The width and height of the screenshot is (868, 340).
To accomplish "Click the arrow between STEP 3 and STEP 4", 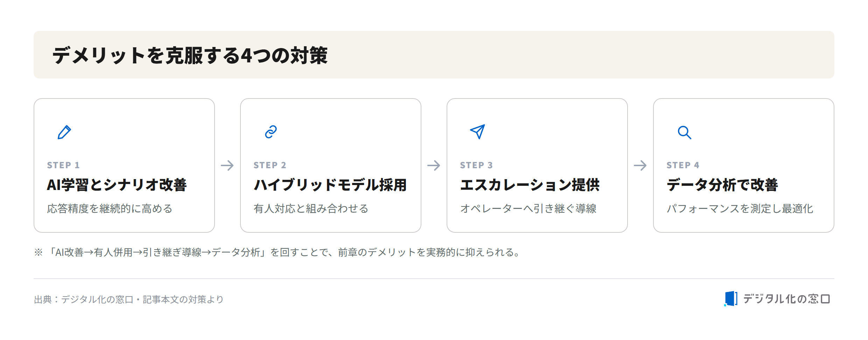I will pyautogui.click(x=640, y=165).
